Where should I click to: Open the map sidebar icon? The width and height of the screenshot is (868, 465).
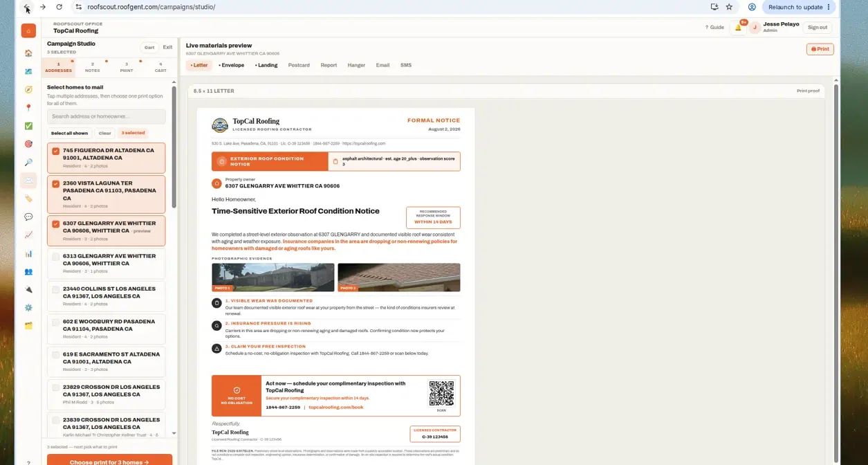coord(28,71)
